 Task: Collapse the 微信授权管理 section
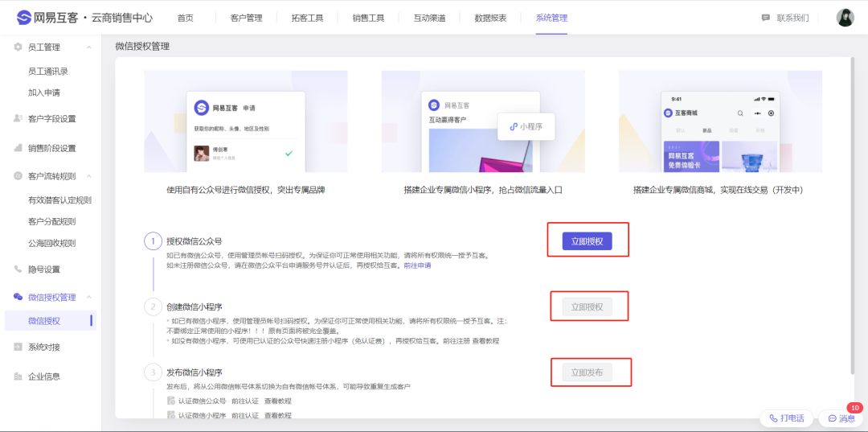pyautogui.click(x=88, y=297)
